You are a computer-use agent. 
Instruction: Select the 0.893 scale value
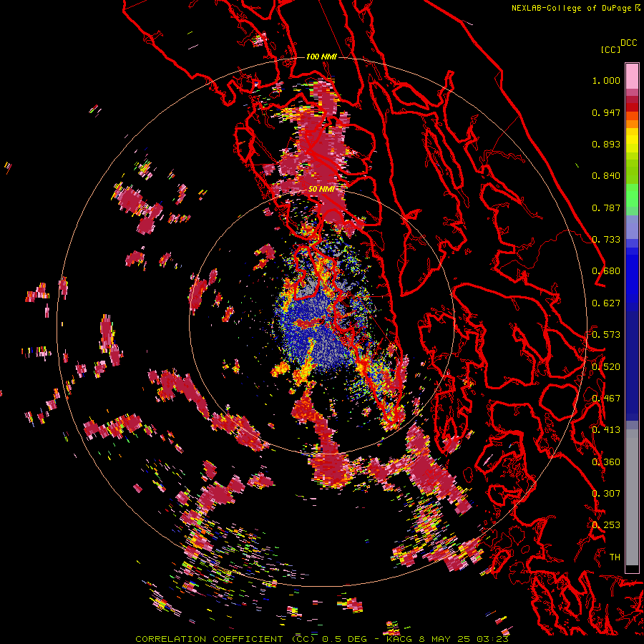[x=606, y=144]
